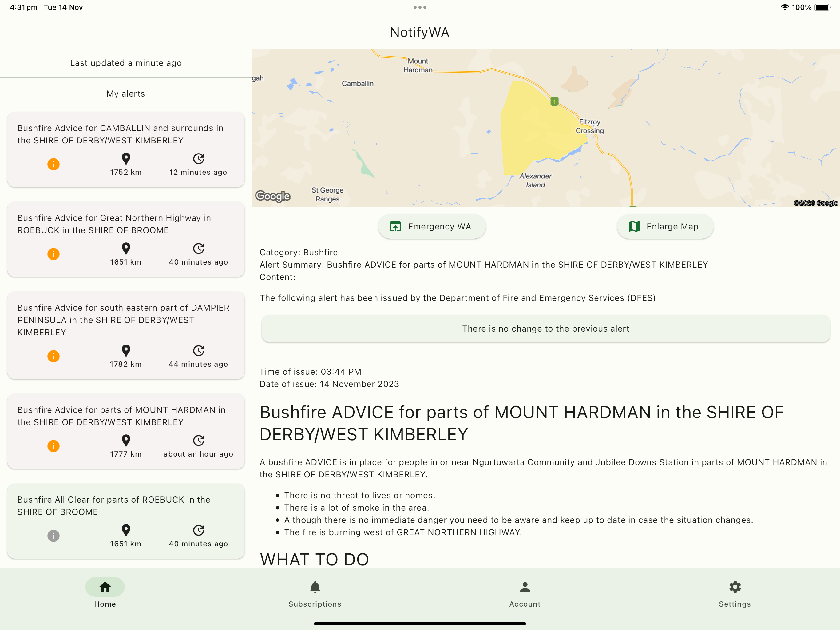
Task: Tap the clock icon on Great Northern Highway alert
Action: click(x=198, y=249)
